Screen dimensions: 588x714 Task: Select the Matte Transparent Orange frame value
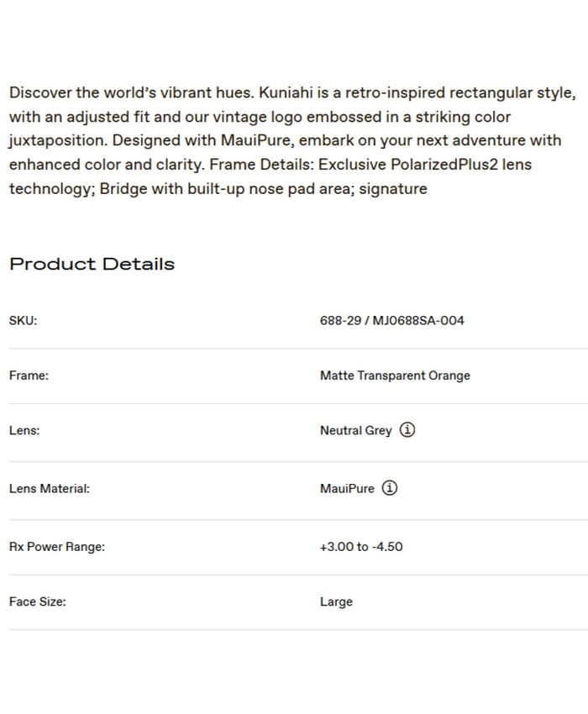(395, 376)
